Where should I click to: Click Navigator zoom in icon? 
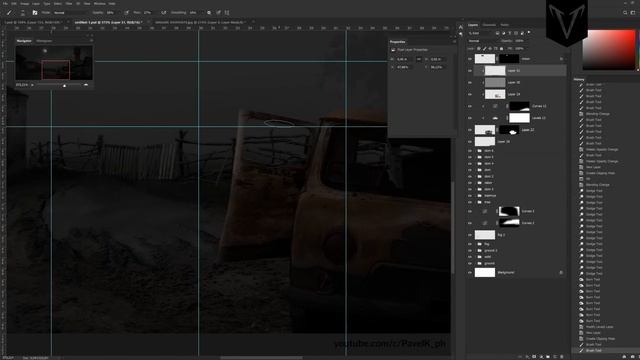(x=86, y=85)
